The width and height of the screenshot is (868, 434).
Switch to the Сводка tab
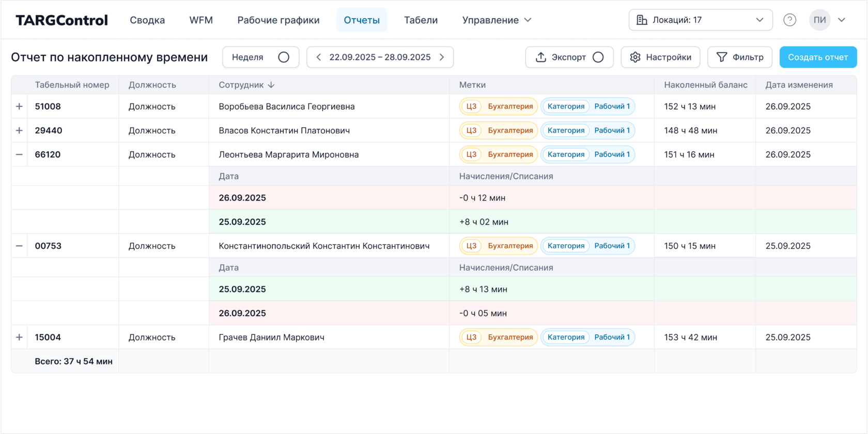147,20
